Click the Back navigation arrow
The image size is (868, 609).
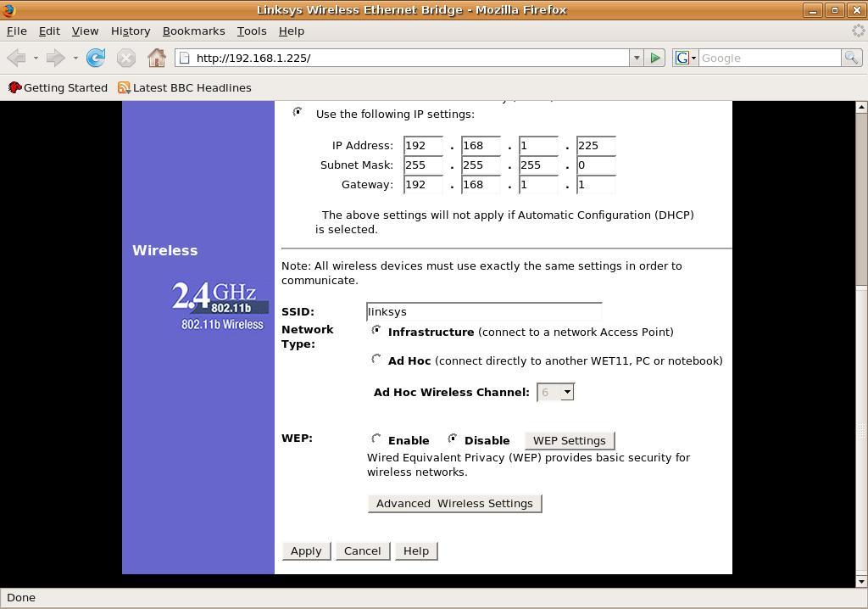[16, 58]
